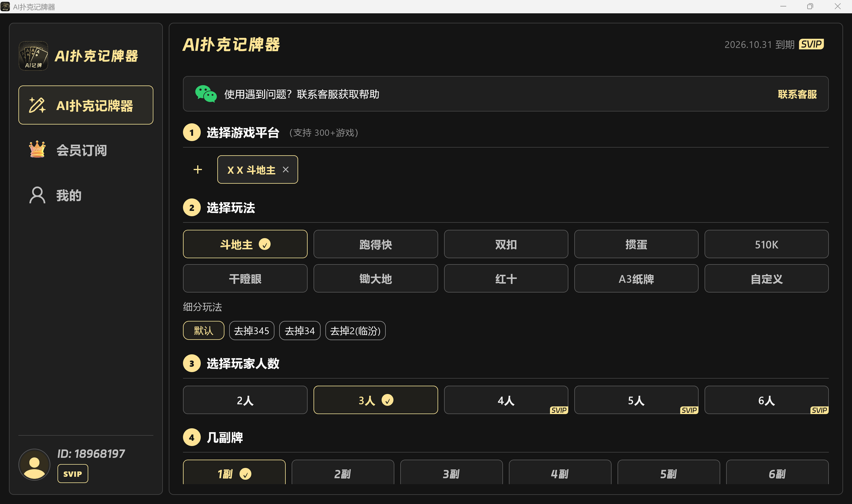852x504 pixels.
Task: Click the SVIP badge beside expiry date
Action: click(x=811, y=44)
